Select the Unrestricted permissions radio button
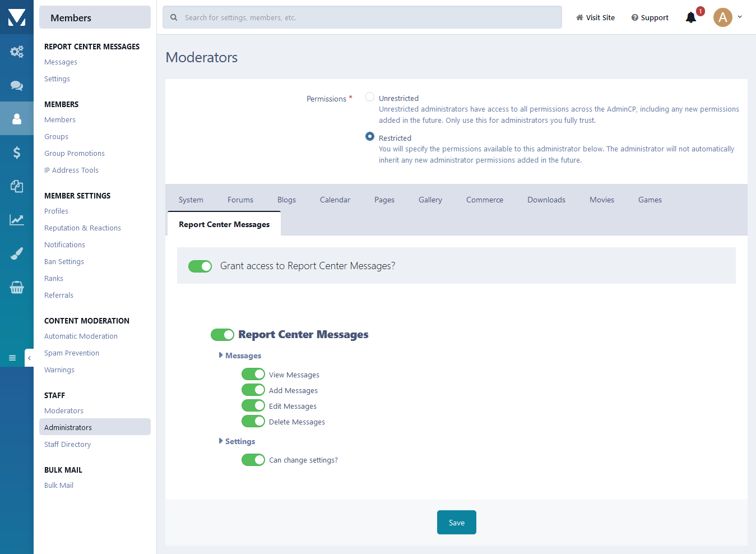756x554 pixels. 370,97
